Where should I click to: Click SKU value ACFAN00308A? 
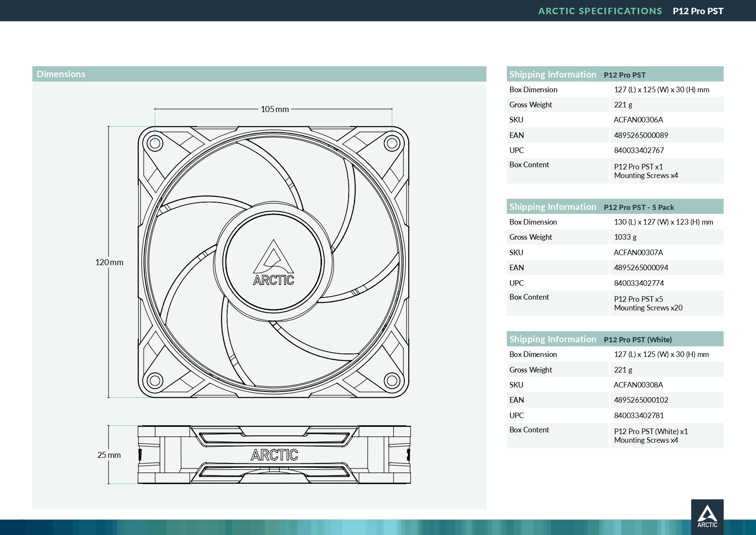[638, 385]
